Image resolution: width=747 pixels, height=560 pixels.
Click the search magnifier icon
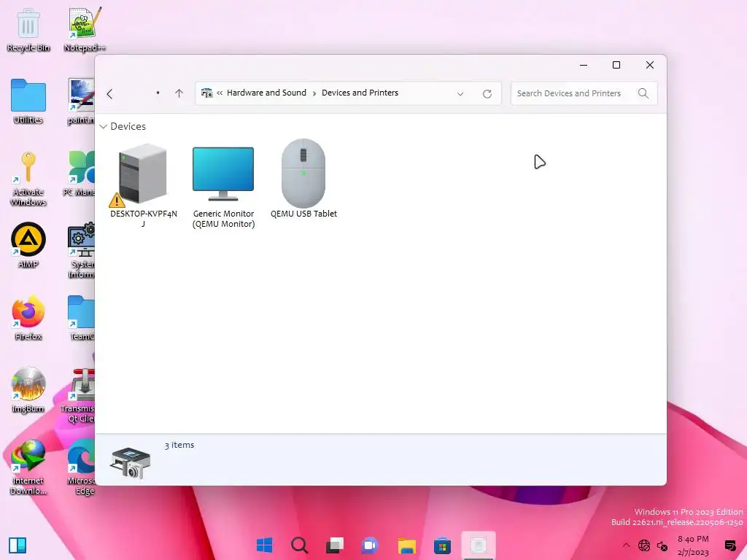643,93
